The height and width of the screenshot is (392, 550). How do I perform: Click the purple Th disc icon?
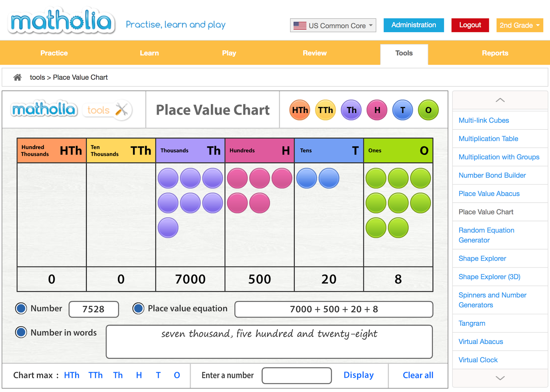point(351,110)
